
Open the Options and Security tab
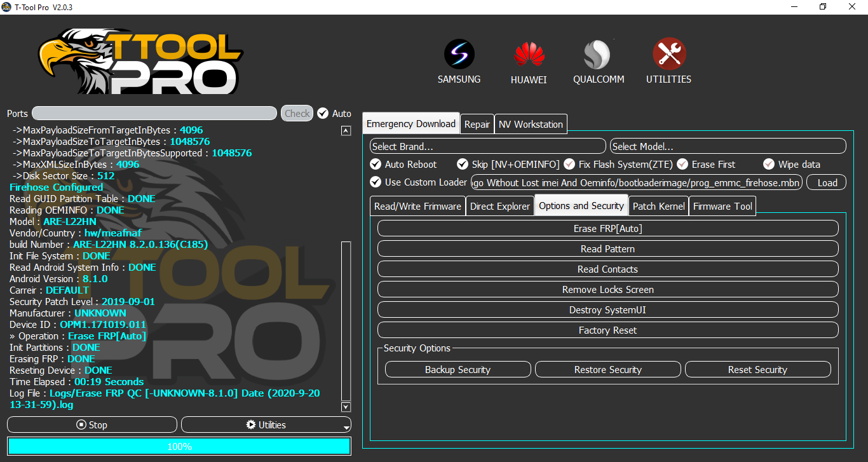click(581, 205)
